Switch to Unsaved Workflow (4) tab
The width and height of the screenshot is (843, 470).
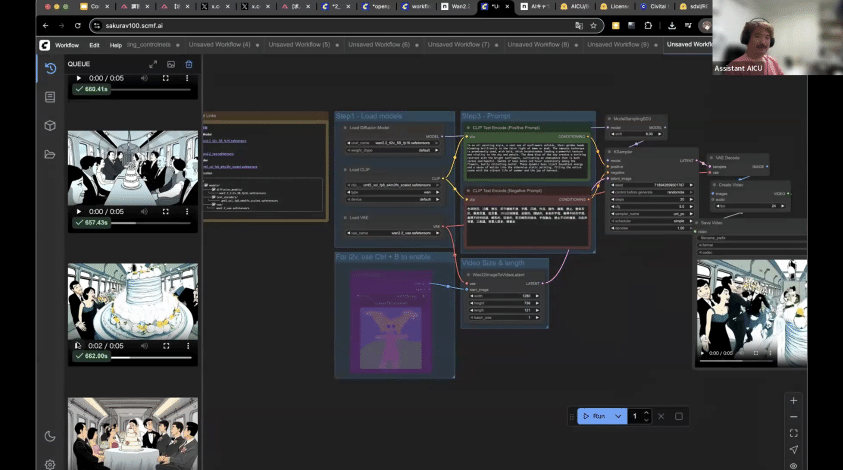[x=220, y=45]
